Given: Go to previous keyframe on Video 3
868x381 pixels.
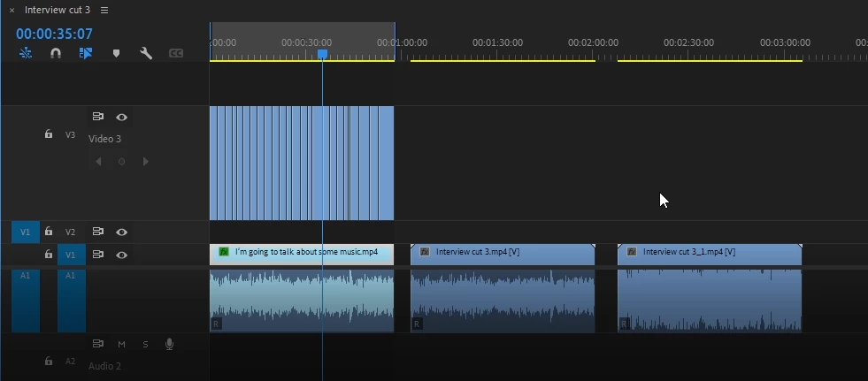Looking at the screenshot, I should tap(98, 162).
